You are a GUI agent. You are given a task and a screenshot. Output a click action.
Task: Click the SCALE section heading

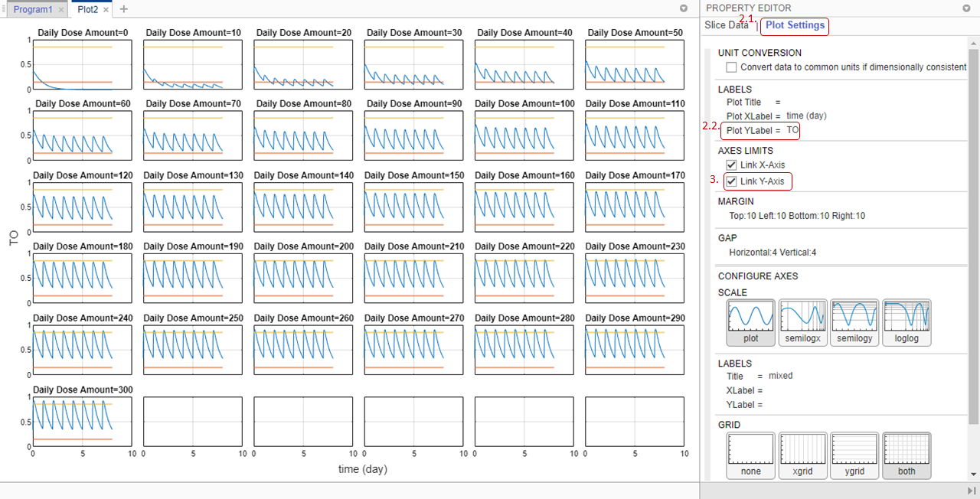coord(732,292)
